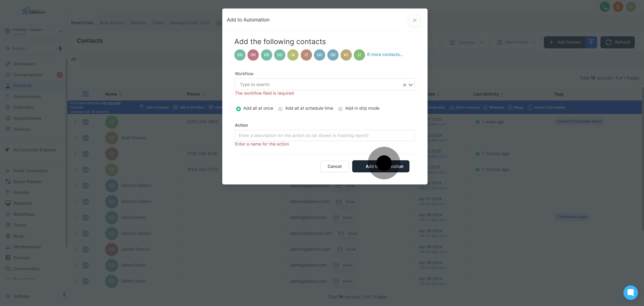Click the Merge contacts icon
The height and width of the screenshot is (306, 644).
coord(510,107)
